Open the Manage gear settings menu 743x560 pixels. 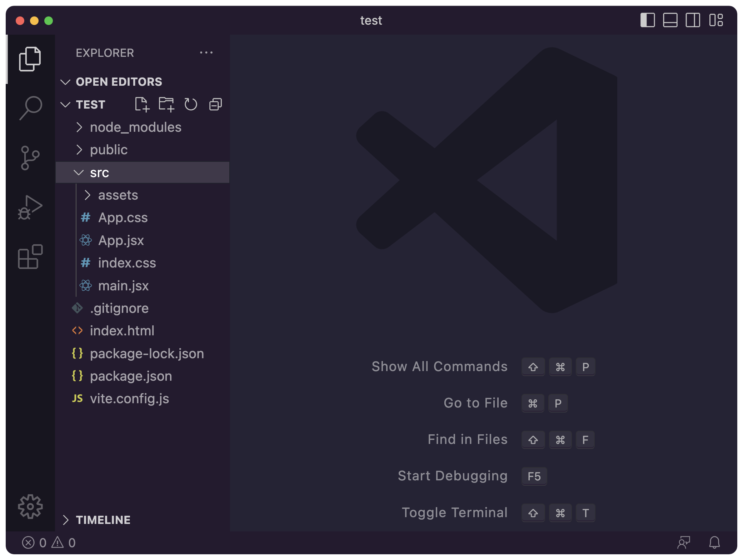tap(30, 506)
